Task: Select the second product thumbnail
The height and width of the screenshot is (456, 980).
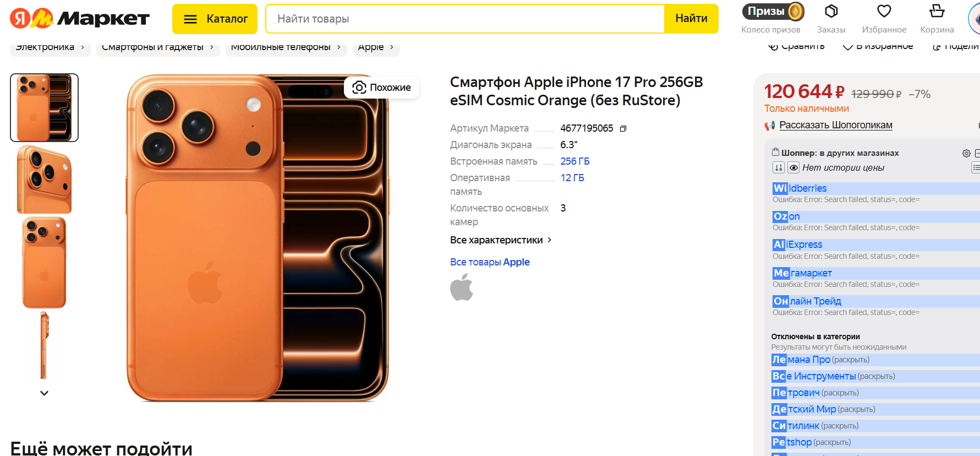Action: (44, 180)
